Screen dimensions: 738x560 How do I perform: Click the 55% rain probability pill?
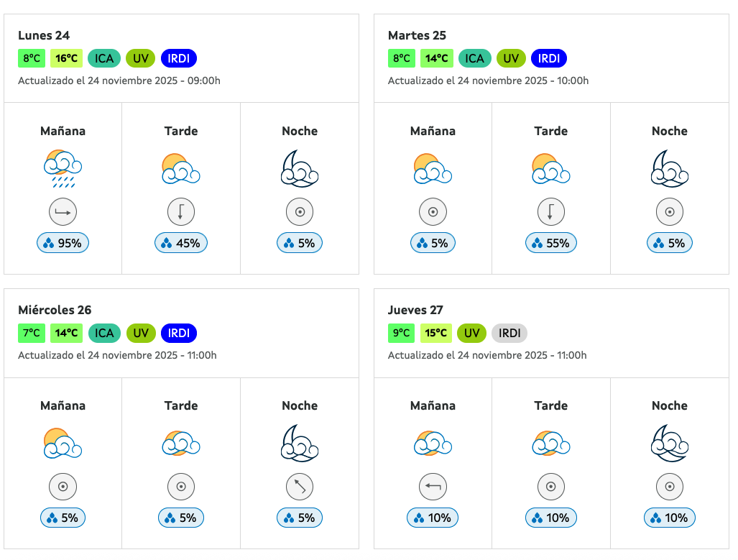[551, 243]
